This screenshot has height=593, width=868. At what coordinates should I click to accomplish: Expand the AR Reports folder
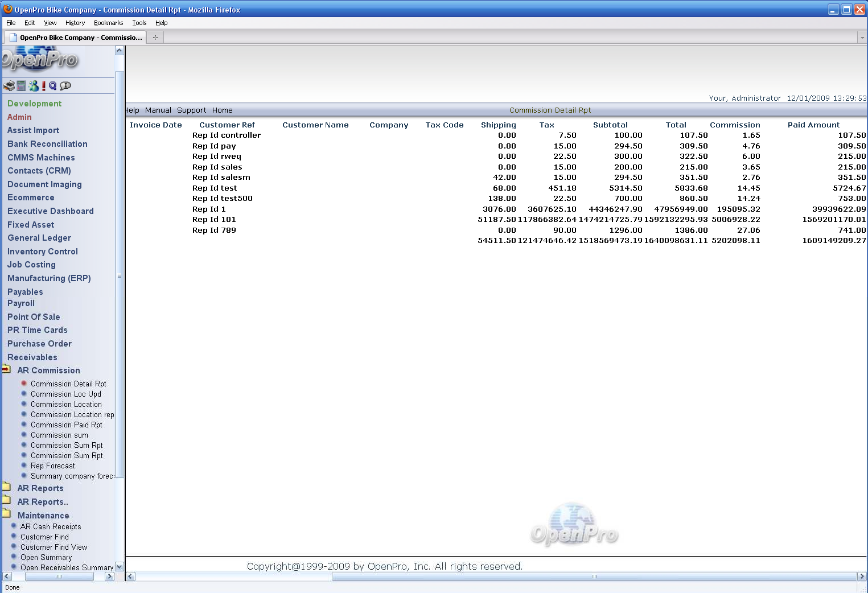click(6, 488)
